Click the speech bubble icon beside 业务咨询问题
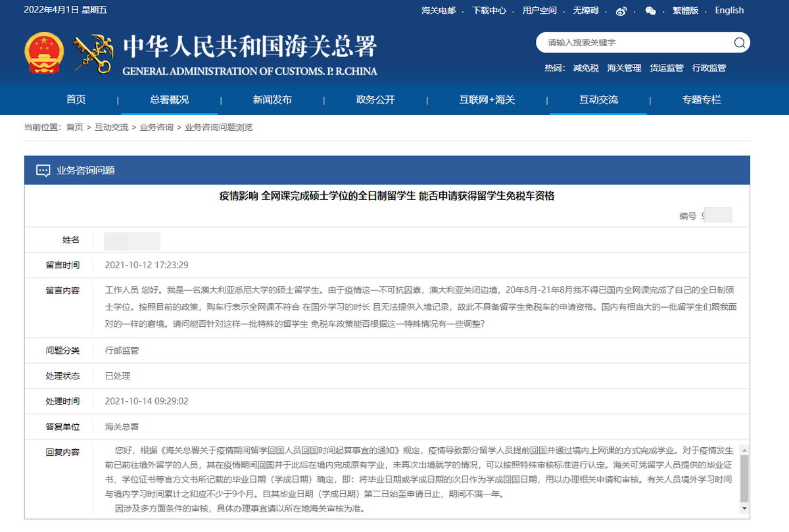The width and height of the screenshot is (789, 532). pyautogui.click(x=43, y=170)
